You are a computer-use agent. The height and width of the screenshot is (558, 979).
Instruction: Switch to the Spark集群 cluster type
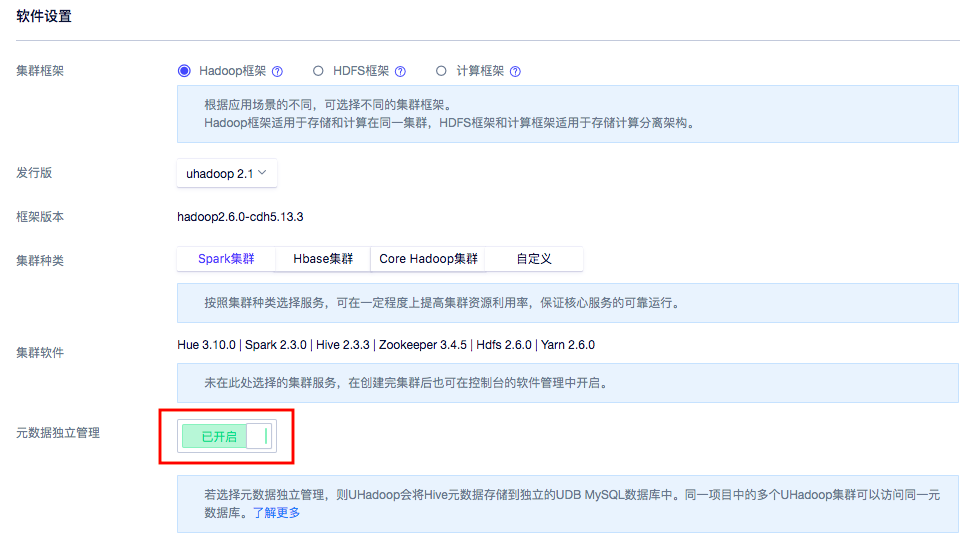click(x=226, y=259)
